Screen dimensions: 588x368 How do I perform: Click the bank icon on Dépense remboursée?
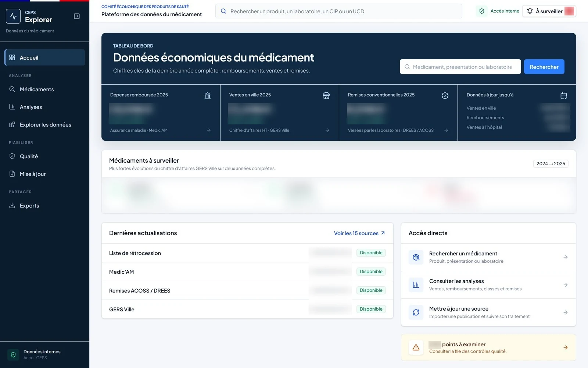pyautogui.click(x=208, y=96)
